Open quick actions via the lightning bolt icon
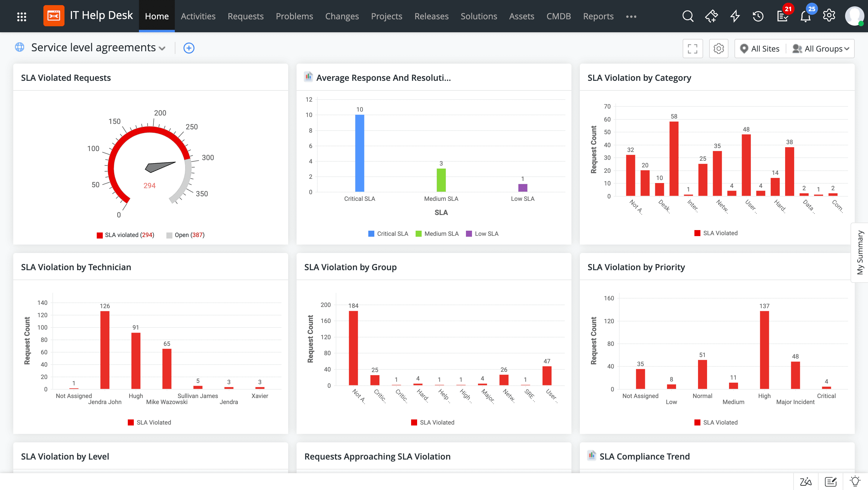Image resolution: width=868 pixels, height=490 pixels. pos(735,16)
